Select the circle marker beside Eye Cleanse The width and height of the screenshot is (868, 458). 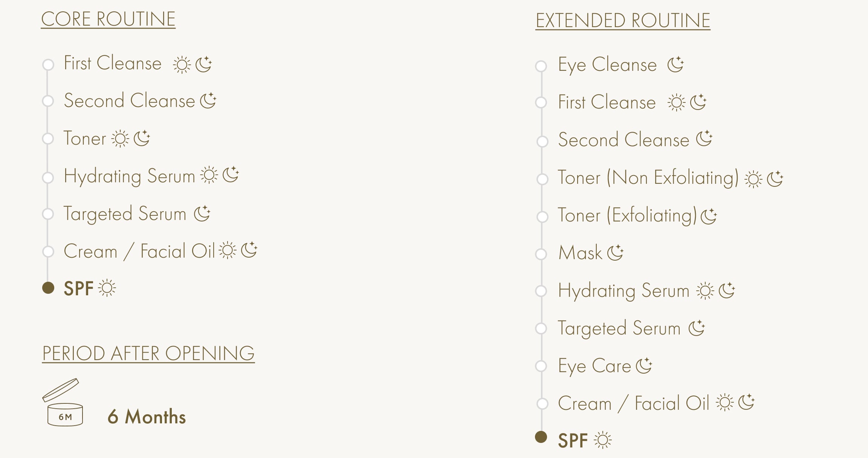(541, 66)
